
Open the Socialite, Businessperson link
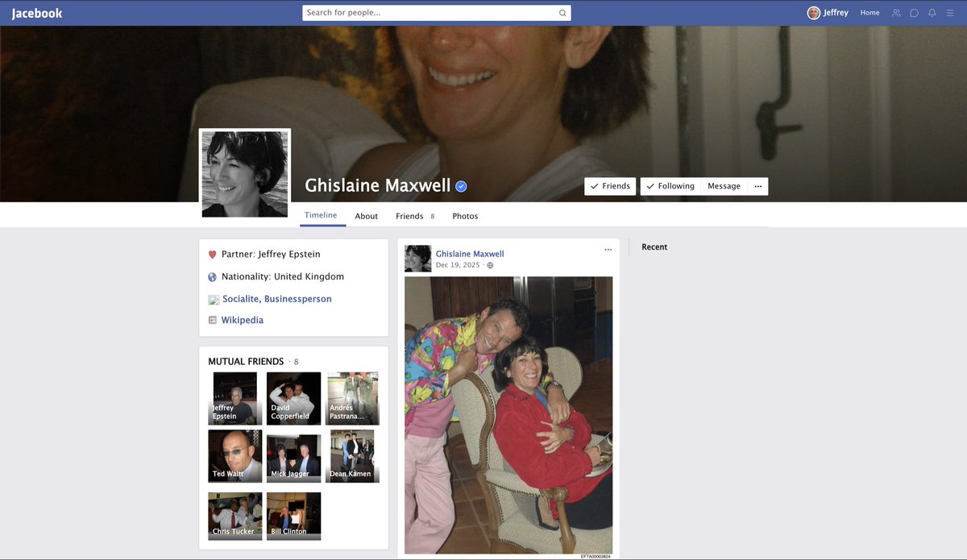click(x=277, y=299)
